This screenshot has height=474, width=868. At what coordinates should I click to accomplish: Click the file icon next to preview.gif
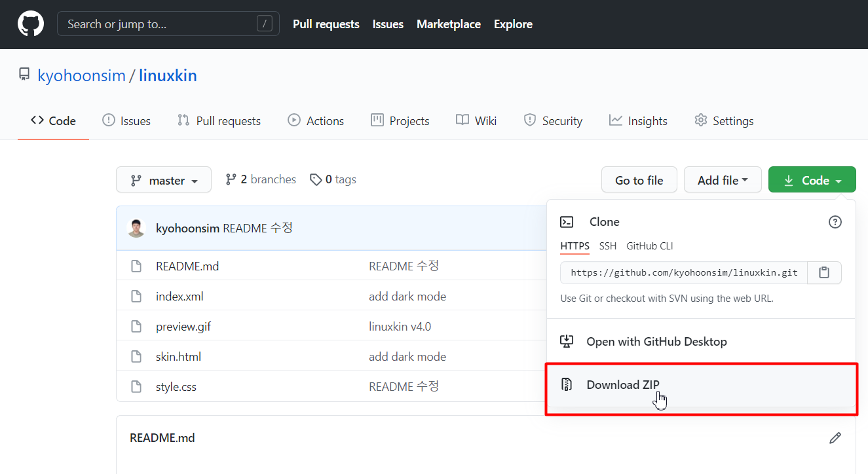click(136, 327)
